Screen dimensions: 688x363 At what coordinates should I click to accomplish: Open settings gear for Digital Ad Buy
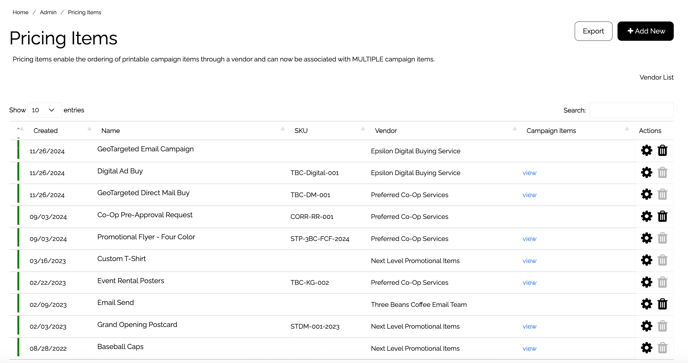coord(646,173)
